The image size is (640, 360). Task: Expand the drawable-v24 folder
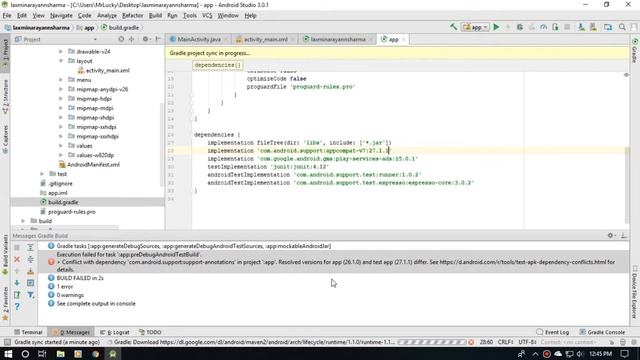pyautogui.click(x=61, y=51)
